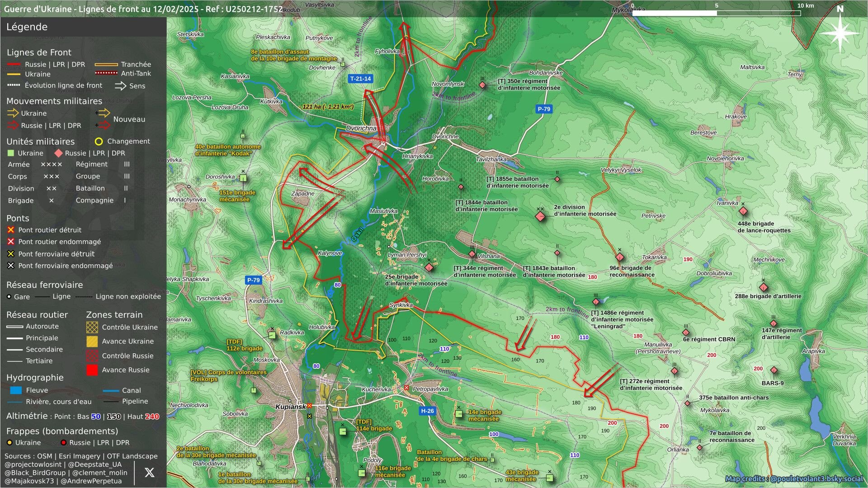Click the 43e brigade mécanisée square marker
868x488 pixels.
(549, 478)
